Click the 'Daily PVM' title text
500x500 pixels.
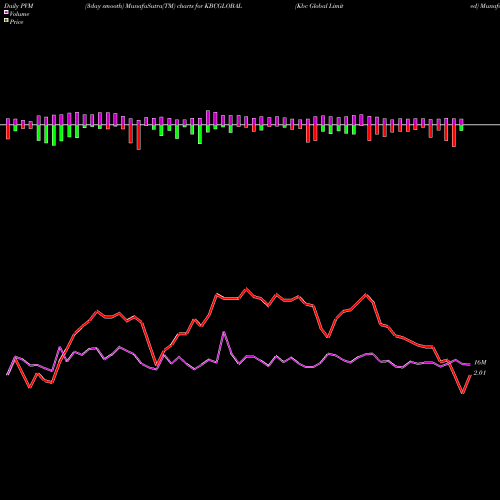coord(19,6)
